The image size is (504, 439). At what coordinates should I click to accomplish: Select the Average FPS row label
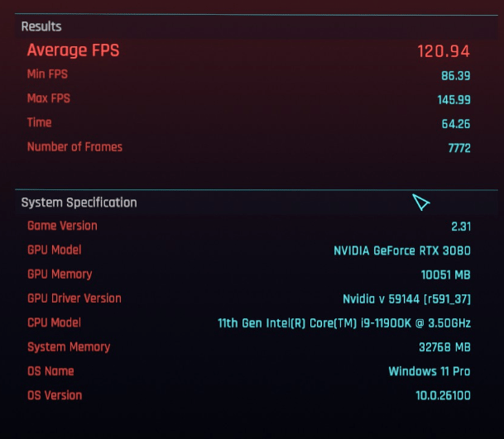pyautogui.click(x=74, y=50)
